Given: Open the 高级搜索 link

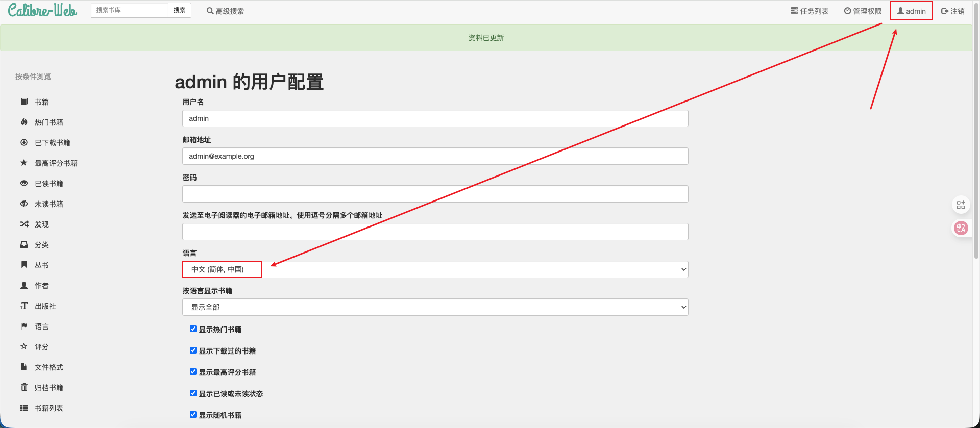Looking at the screenshot, I should pyautogui.click(x=225, y=11).
